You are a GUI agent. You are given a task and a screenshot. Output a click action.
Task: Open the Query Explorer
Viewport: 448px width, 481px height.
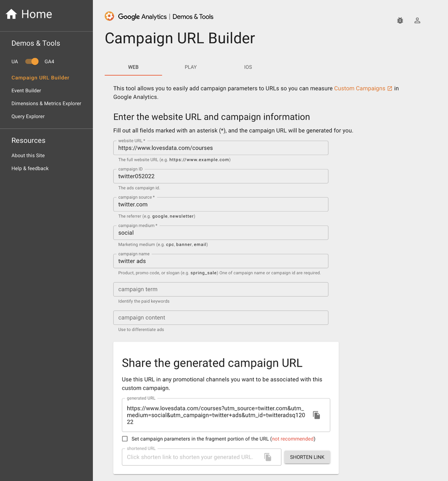pos(28,116)
